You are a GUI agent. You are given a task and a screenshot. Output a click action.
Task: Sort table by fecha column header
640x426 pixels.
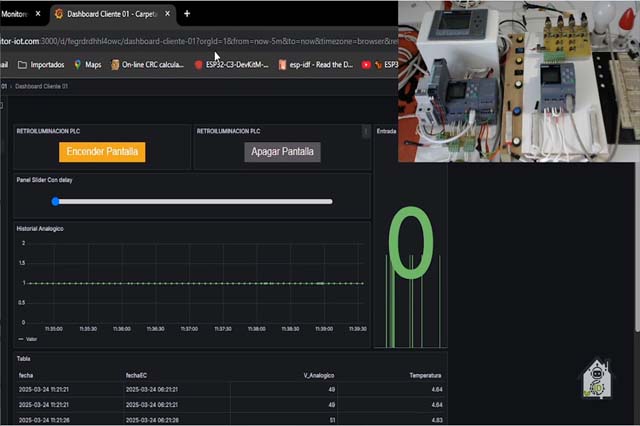click(26, 375)
